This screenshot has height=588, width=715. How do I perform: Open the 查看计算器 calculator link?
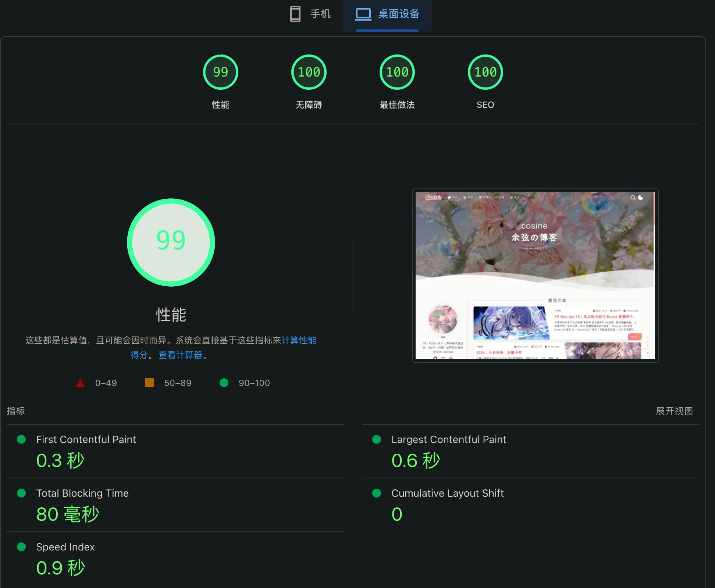click(x=181, y=355)
